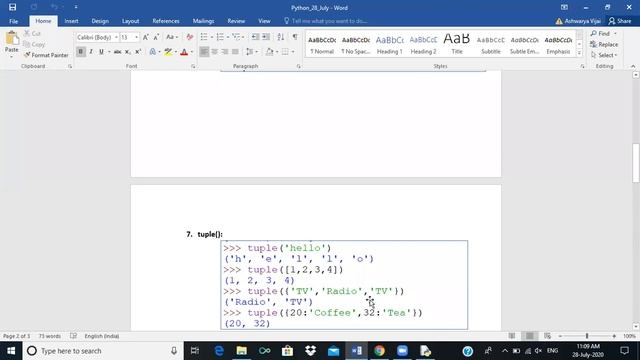This screenshot has width=640, height=360.
Task: Decrease font size with Shrink Font icon
Action: [156, 37]
